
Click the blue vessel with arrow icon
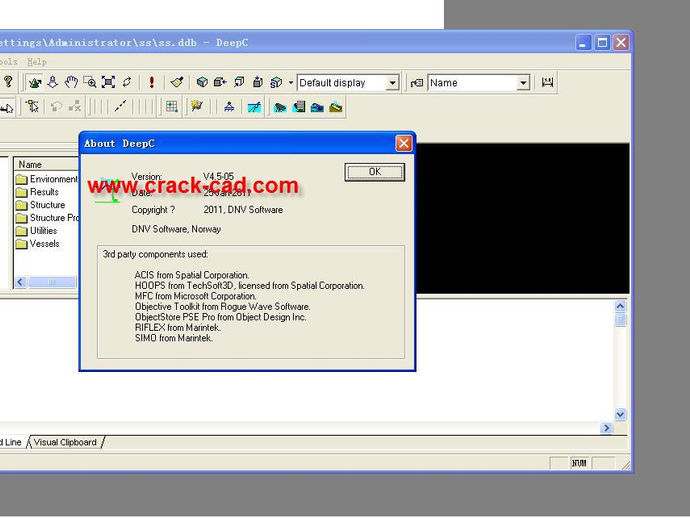point(317,107)
